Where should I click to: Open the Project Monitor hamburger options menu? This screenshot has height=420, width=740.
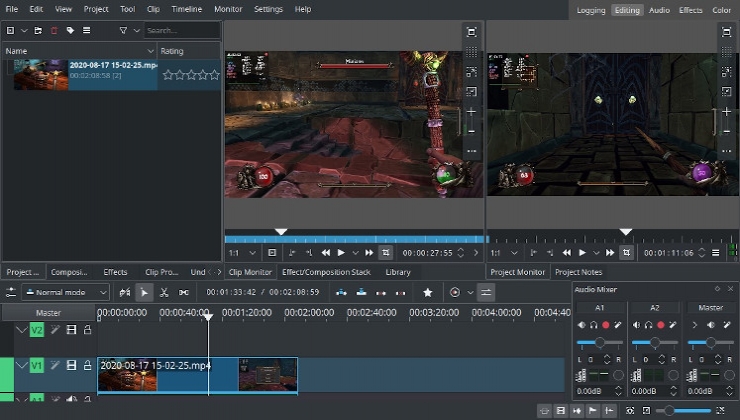click(x=716, y=253)
